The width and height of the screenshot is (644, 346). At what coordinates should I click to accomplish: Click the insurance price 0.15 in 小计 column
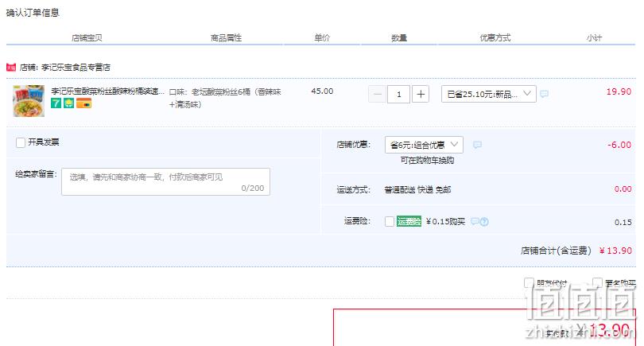click(623, 222)
